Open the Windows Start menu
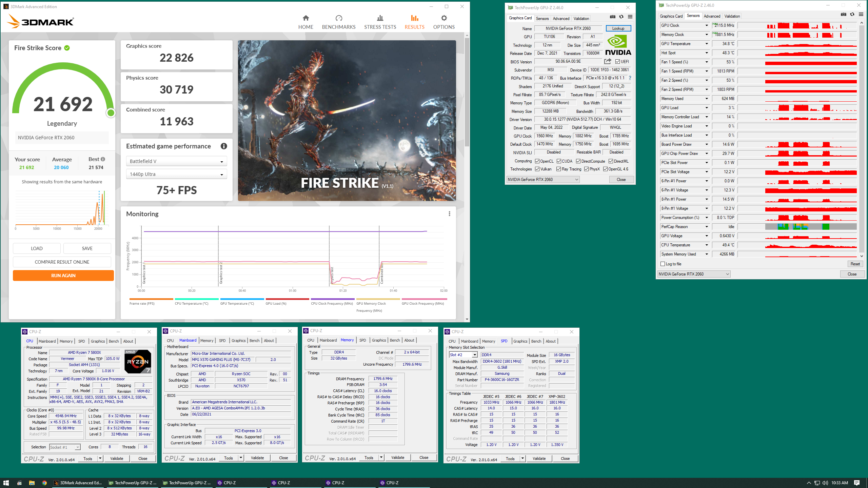This screenshot has width=868, height=488. 6,483
